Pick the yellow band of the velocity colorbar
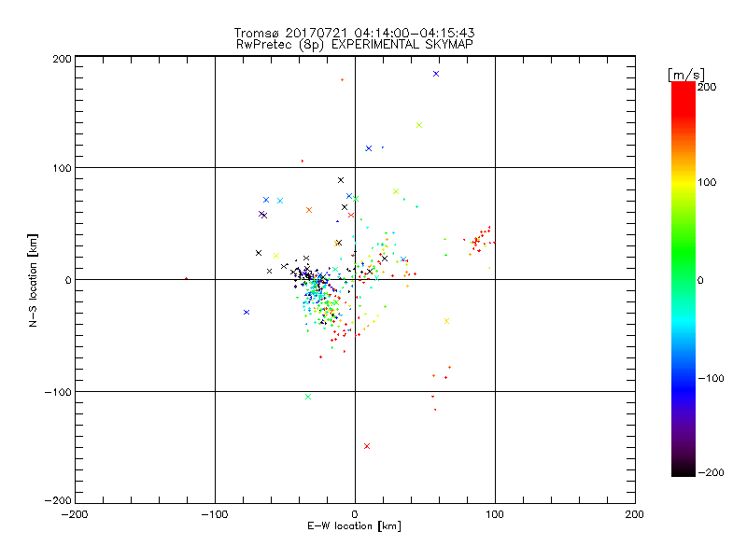747x560 pixels. click(684, 182)
